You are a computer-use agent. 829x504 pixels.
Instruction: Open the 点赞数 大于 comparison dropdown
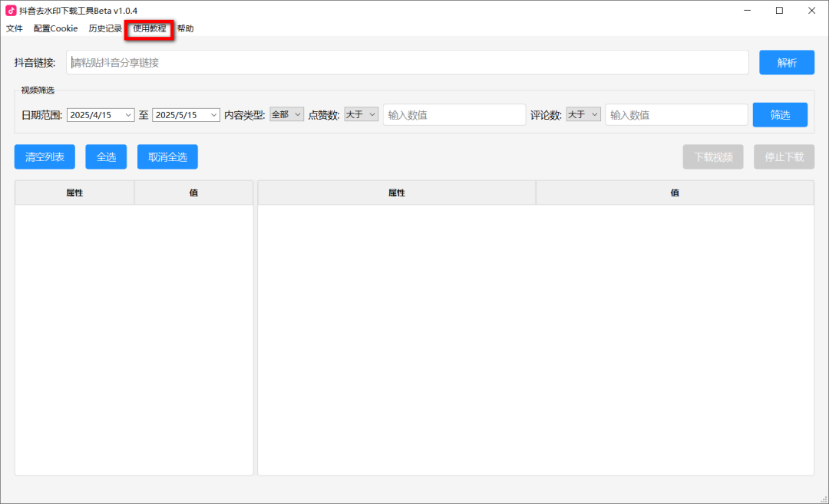(x=361, y=114)
